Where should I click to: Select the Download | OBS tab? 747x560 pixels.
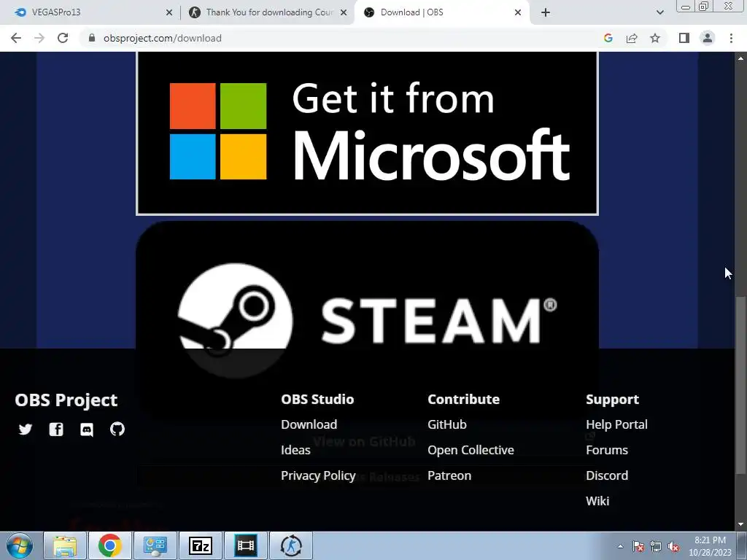(441, 12)
